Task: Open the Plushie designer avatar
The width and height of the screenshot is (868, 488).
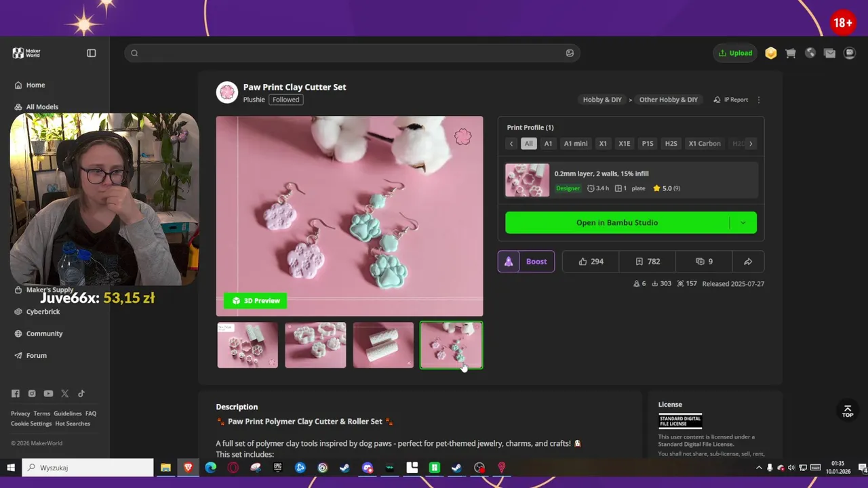Action: coord(227,92)
